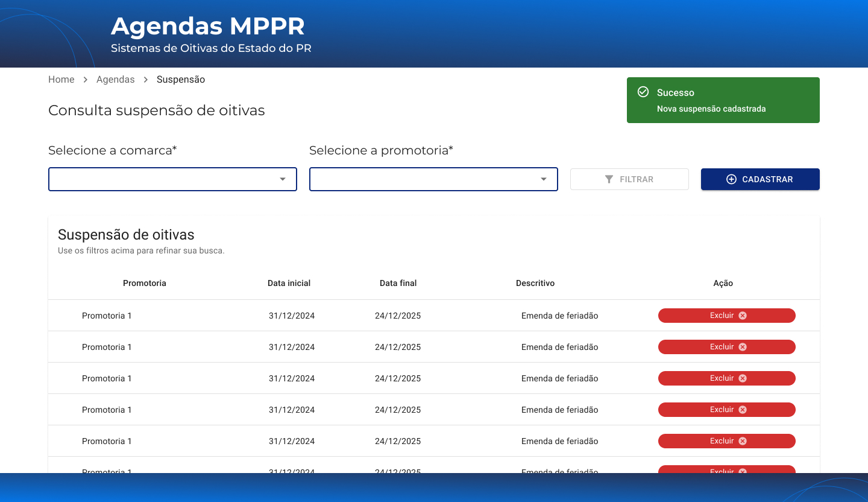Click the Excluir button in fourth row
Image resolution: width=868 pixels, height=502 pixels.
click(727, 410)
